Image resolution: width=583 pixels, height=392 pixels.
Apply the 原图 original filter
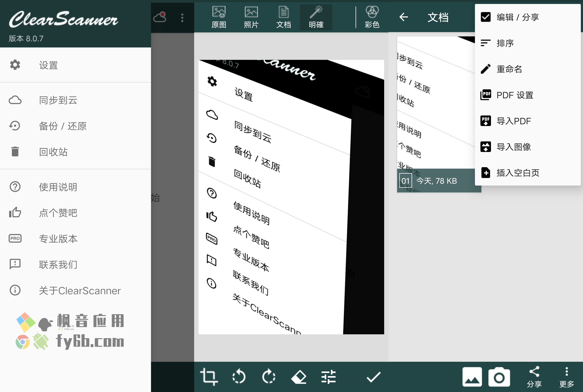click(219, 17)
